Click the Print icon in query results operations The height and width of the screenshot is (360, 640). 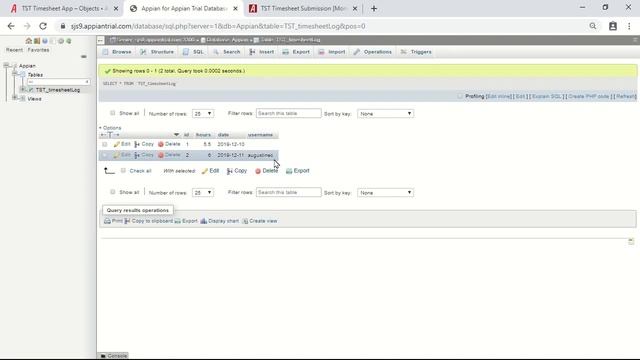point(107,221)
